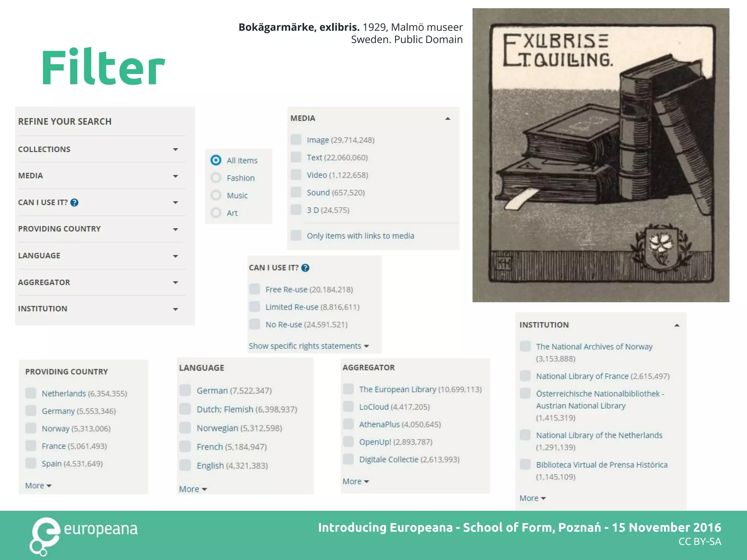Check the Norway country checkbox

31,428
